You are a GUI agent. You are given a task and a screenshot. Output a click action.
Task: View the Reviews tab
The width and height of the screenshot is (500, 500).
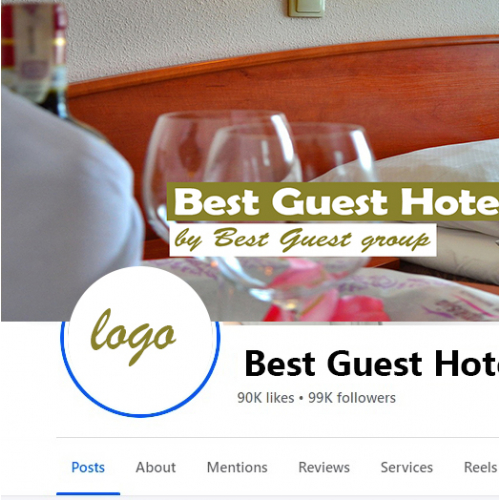point(324,467)
